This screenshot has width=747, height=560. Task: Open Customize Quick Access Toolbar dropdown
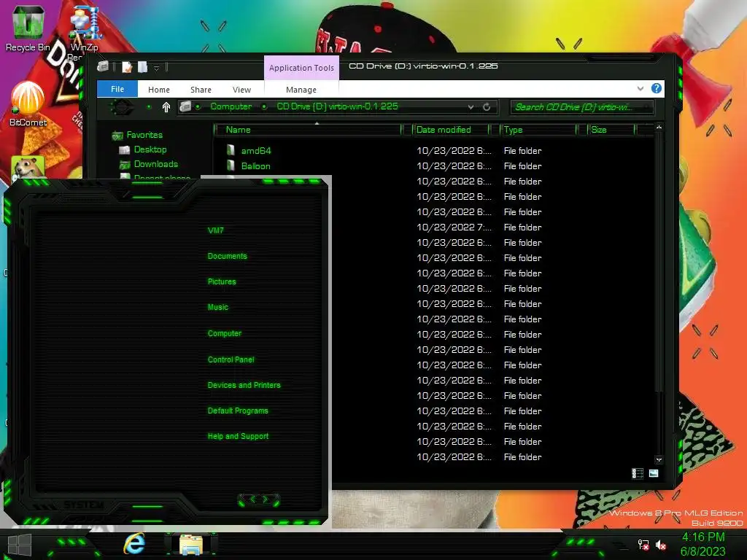pos(156,68)
